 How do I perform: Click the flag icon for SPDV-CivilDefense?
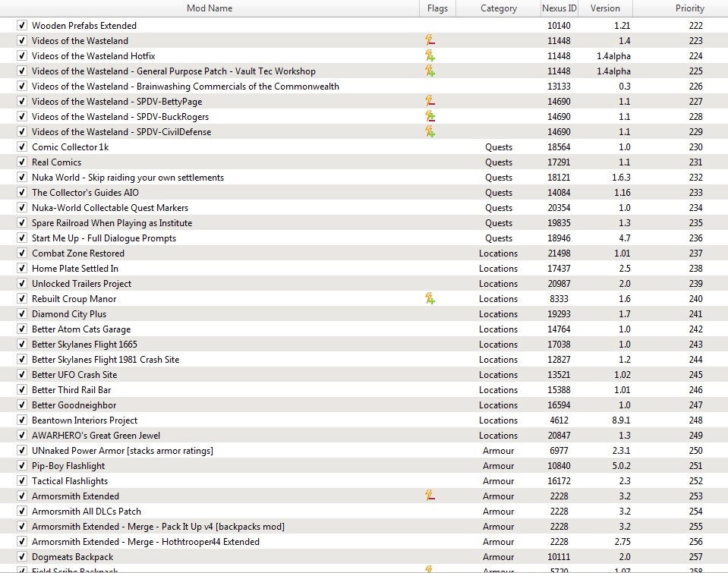tap(430, 132)
